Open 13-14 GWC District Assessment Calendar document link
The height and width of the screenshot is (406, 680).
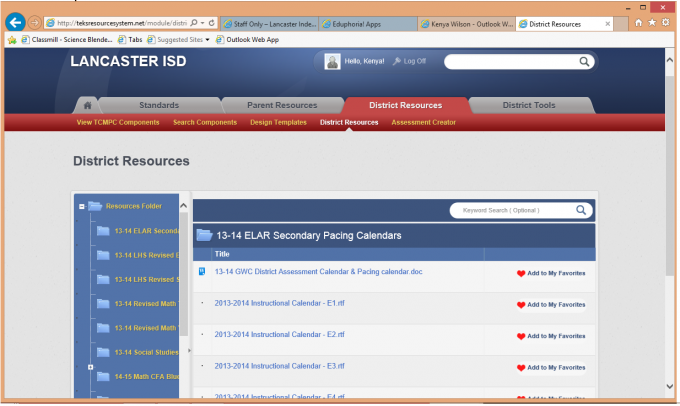tap(318, 272)
